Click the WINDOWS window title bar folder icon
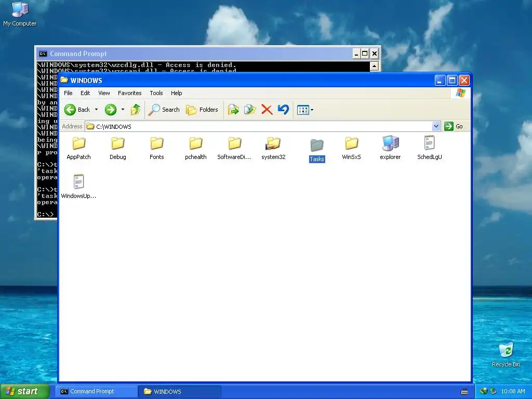532x399 pixels. (x=64, y=80)
